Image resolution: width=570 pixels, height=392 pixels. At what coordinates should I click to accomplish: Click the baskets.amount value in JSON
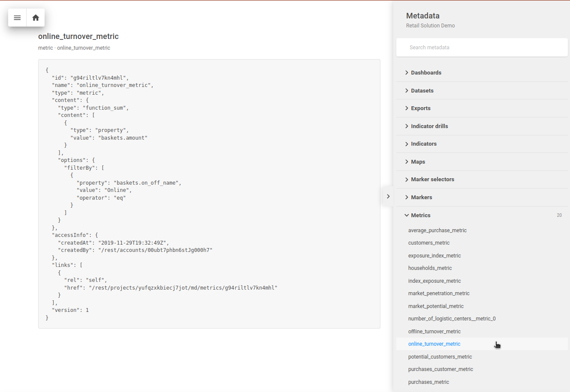pos(123,138)
